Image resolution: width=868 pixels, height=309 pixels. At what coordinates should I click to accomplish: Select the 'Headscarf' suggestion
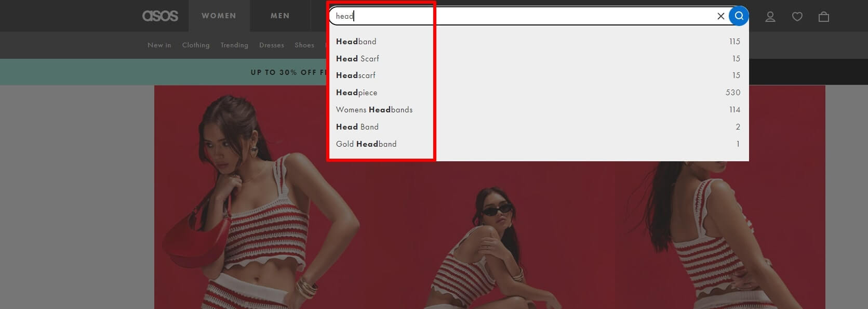(538, 75)
